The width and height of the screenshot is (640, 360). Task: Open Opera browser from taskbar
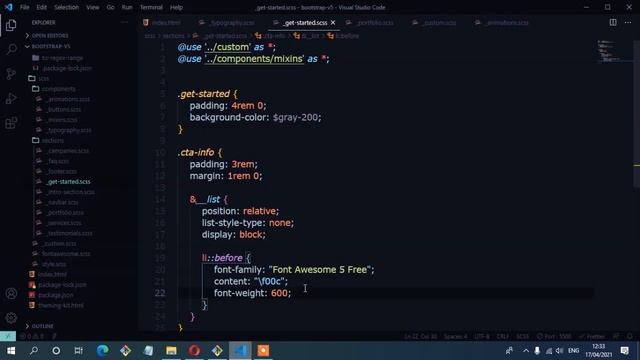(194, 351)
